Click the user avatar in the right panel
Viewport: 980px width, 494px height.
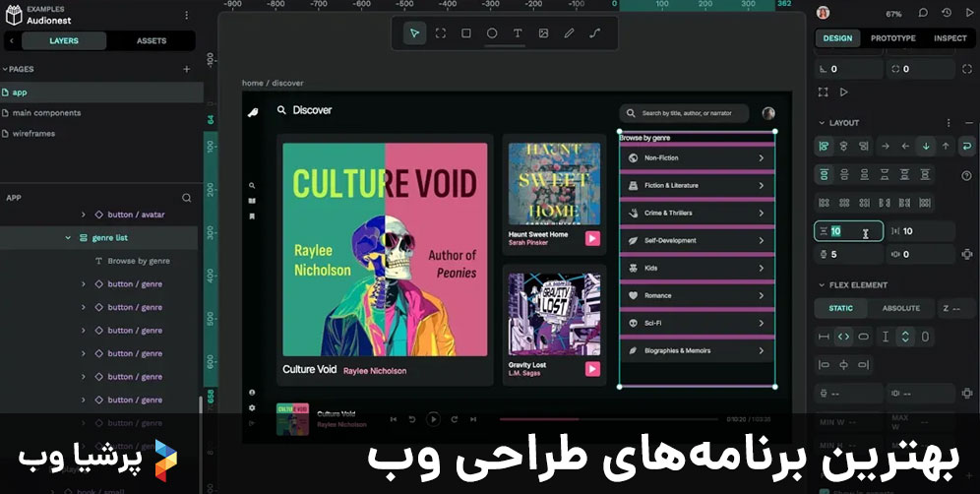point(824,13)
